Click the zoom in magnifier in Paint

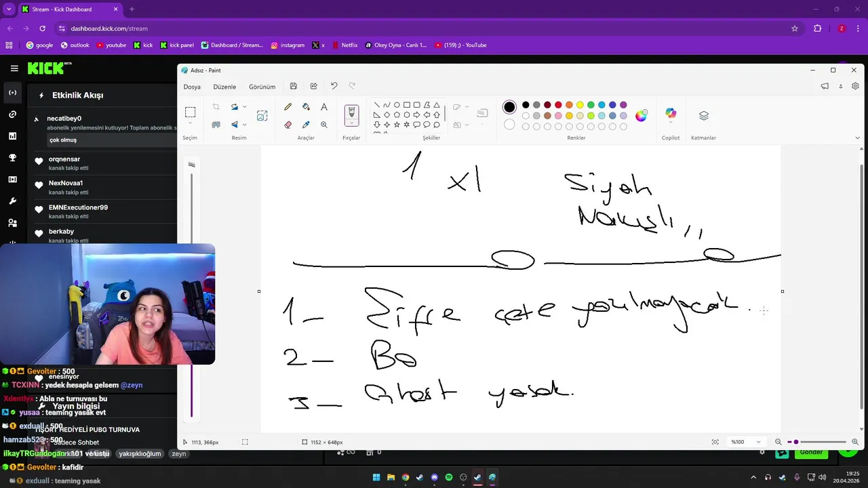[x=855, y=442]
